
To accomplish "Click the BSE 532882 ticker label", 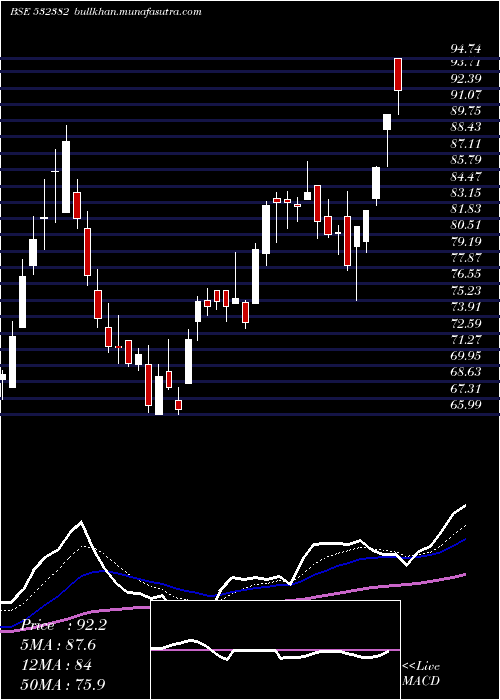I will 39,11.
